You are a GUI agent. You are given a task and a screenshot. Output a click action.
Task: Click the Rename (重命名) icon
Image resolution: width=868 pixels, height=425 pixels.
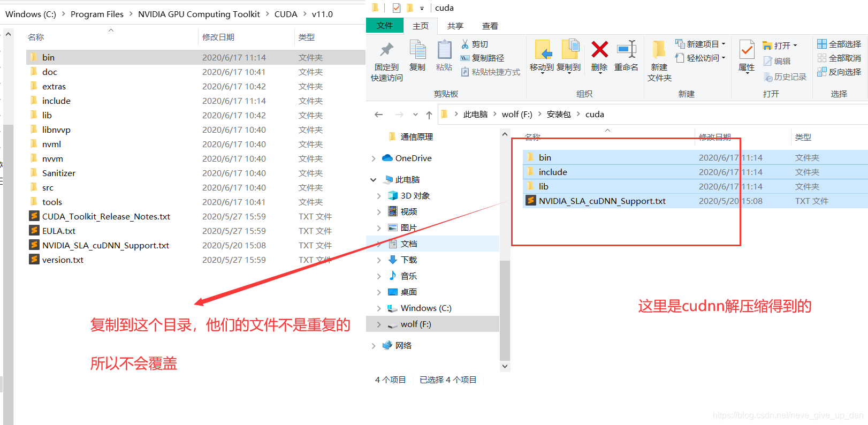(x=626, y=49)
